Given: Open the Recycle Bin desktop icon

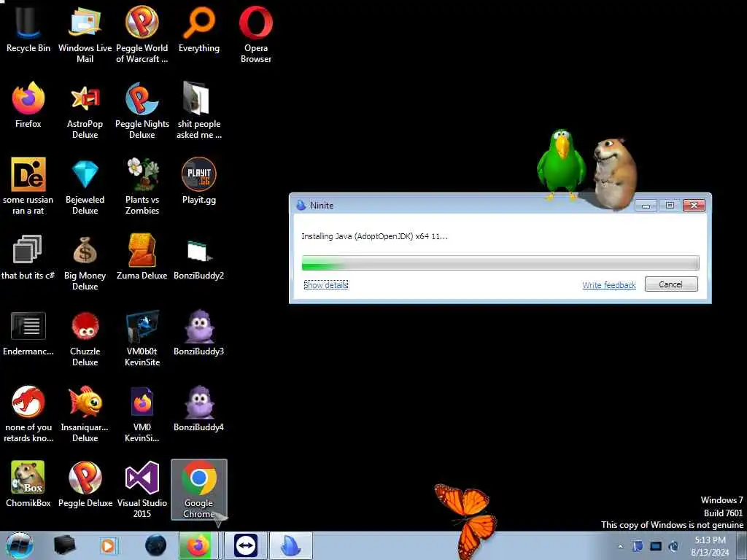Looking at the screenshot, I should tap(28, 29).
